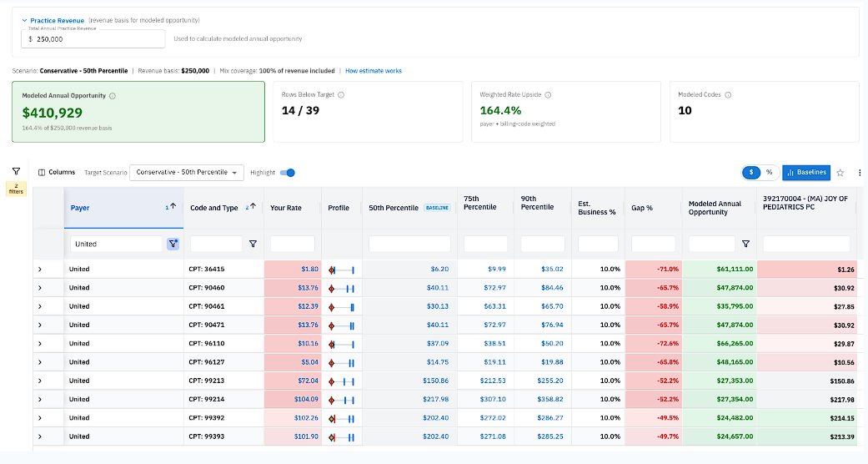Switch values to dollar mode
Image resolution: width=868 pixels, height=464 pixels.
click(x=751, y=173)
